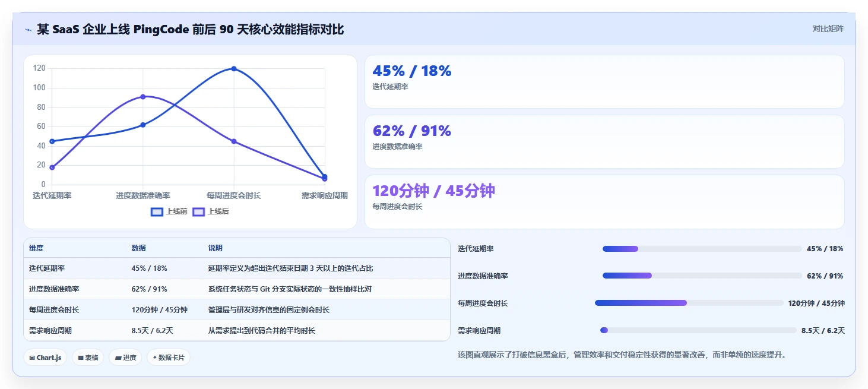Click the dashboard title mentioning PingCode
This screenshot has height=389, width=868.
[x=191, y=29]
